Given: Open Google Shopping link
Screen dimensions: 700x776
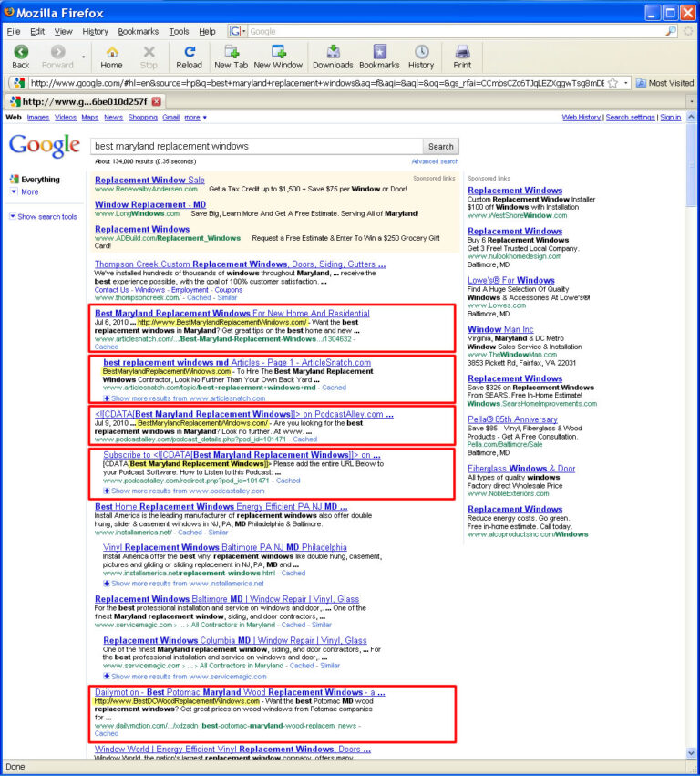Looking at the screenshot, I should click(142, 118).
